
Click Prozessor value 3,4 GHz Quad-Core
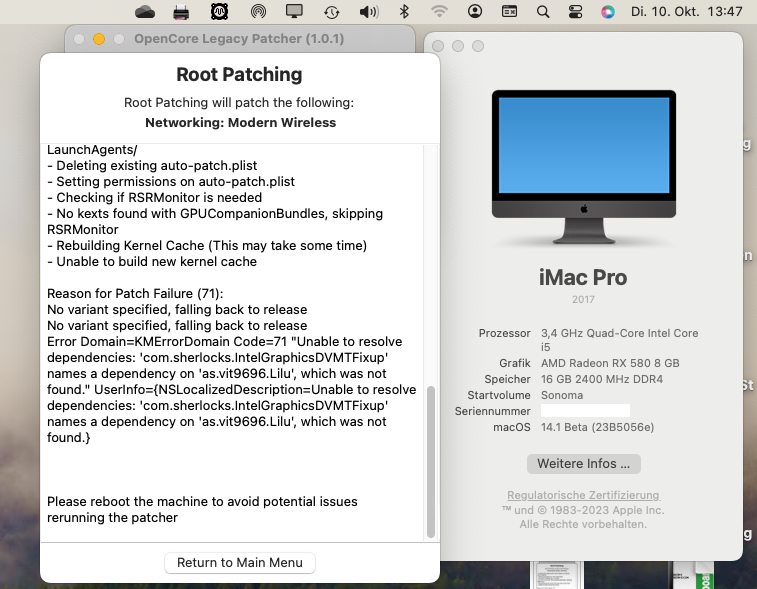(x=619, y=340)
